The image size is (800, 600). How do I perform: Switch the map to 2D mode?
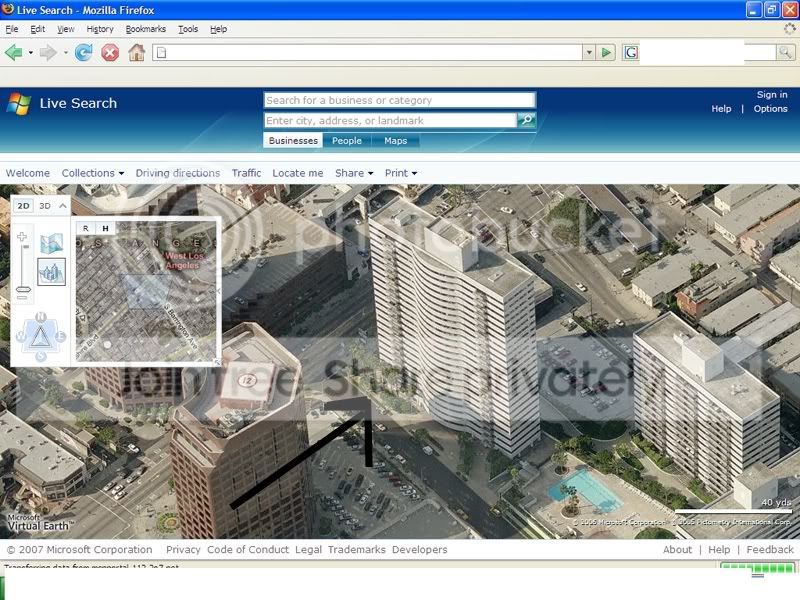pos(23,206)
